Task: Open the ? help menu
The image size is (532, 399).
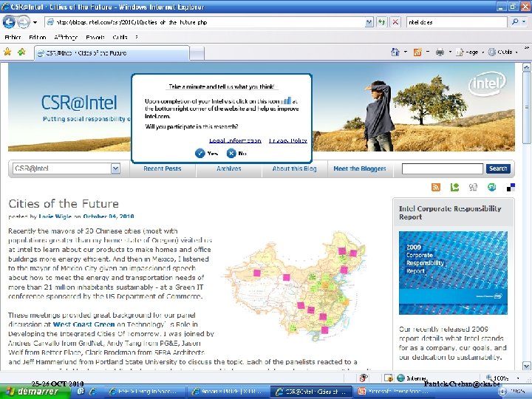Action: tap(137, 38)
